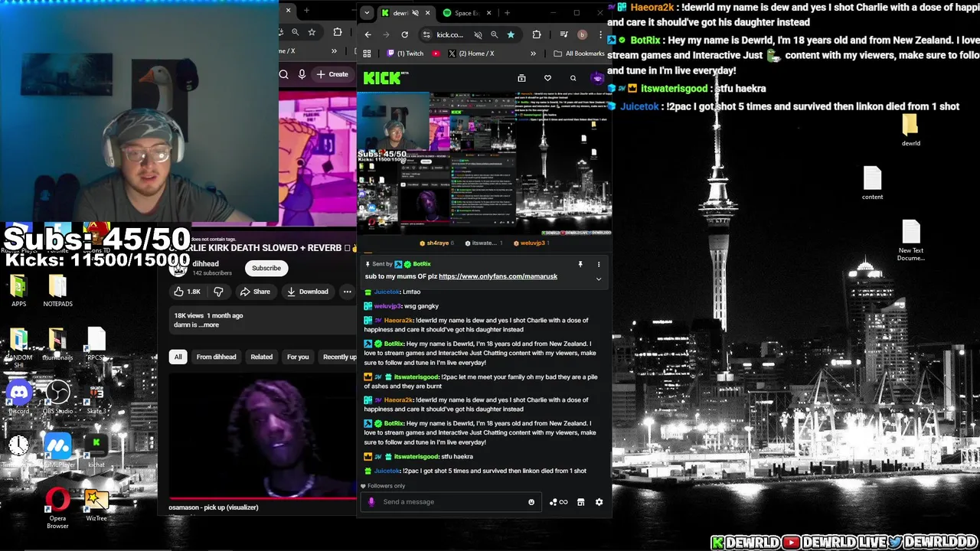This screenshot has height=551, width=980.
Task: Open Kick following heart icon
Action: pyautogui.click(x=547, y=78)
